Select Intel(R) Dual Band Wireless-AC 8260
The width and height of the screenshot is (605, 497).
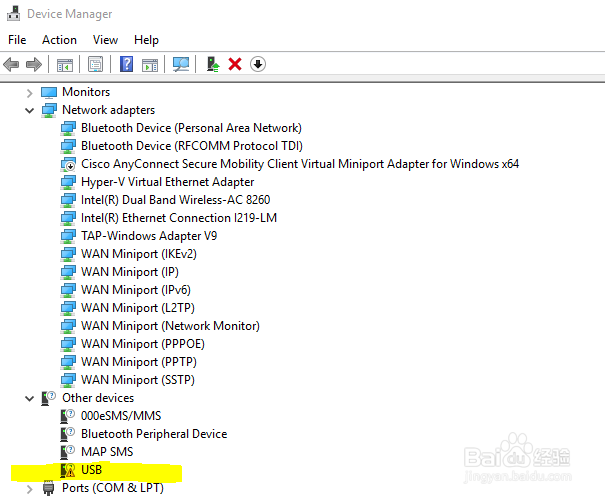pyautogui.click(x=175, y=200)
